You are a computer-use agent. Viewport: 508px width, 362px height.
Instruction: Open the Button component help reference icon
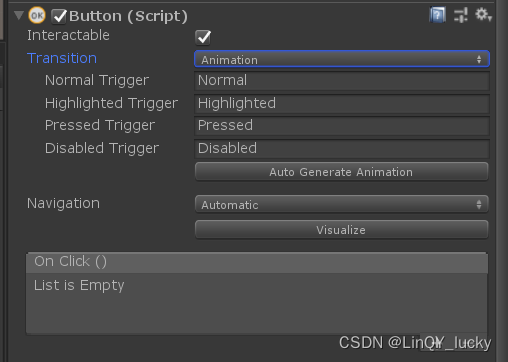coord(437,15)
